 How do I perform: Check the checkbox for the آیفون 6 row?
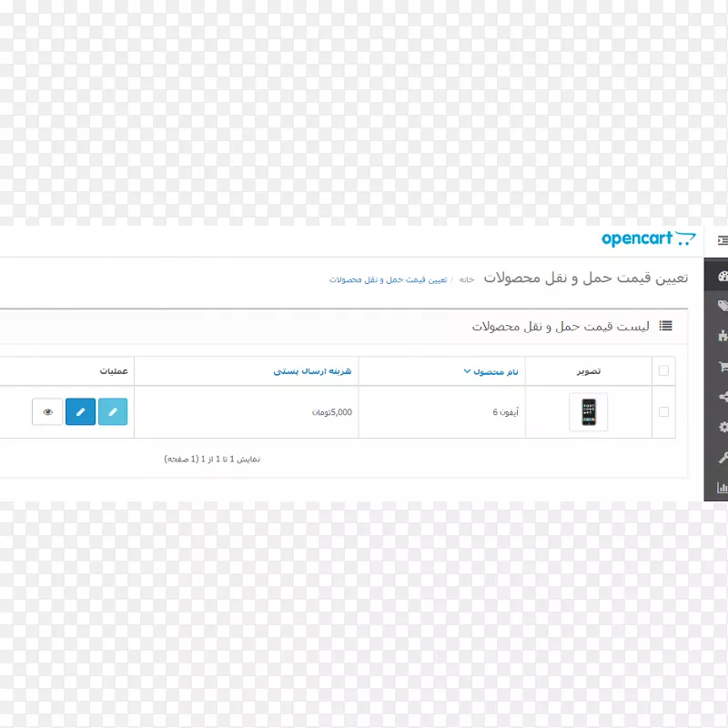tap(663, 412)
